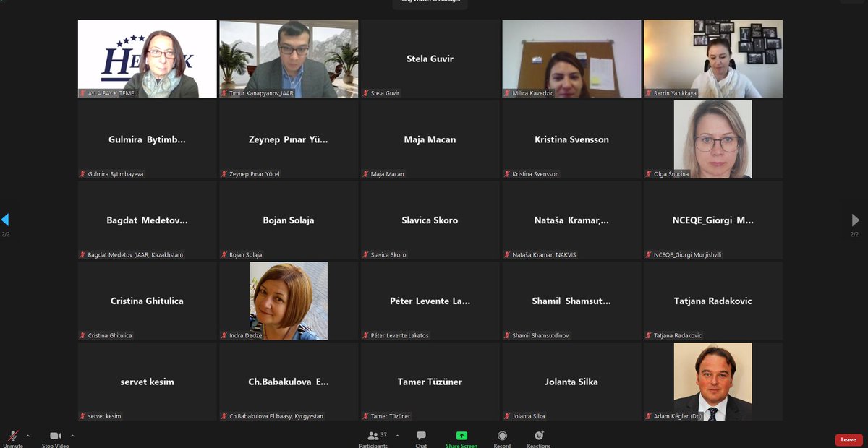
Task: Click muted mic icon beside Tatjana Radakovic
Action: [x=649, y=336]
